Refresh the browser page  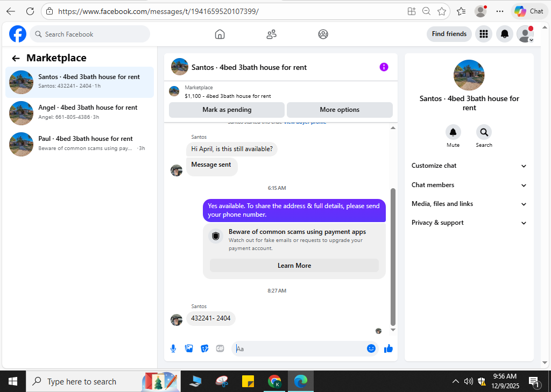point(30,11)
